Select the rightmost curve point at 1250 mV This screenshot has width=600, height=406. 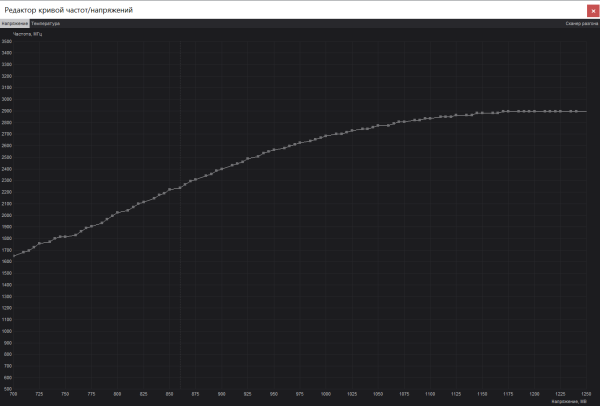tap(585, 111)
